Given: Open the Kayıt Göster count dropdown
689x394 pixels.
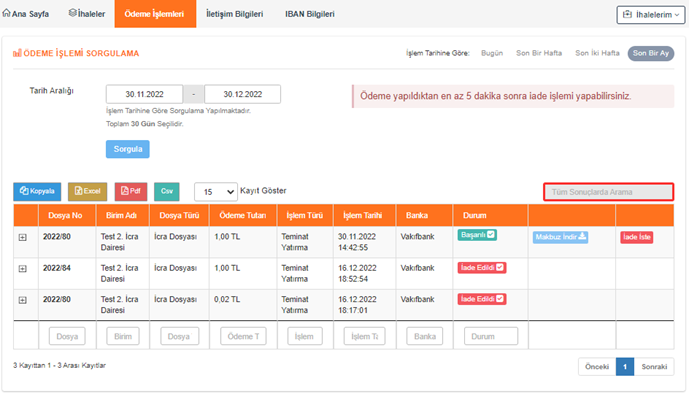Looking at the screenshot, I should click(216, 192).
